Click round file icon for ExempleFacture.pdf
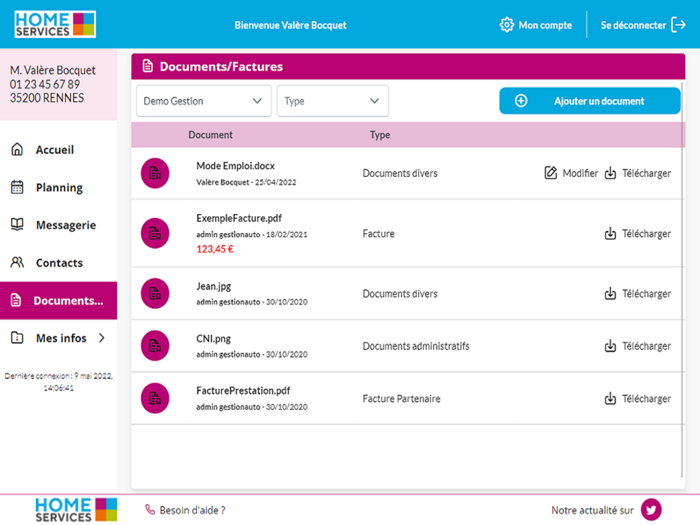700x525 pixels. (155, 233)
